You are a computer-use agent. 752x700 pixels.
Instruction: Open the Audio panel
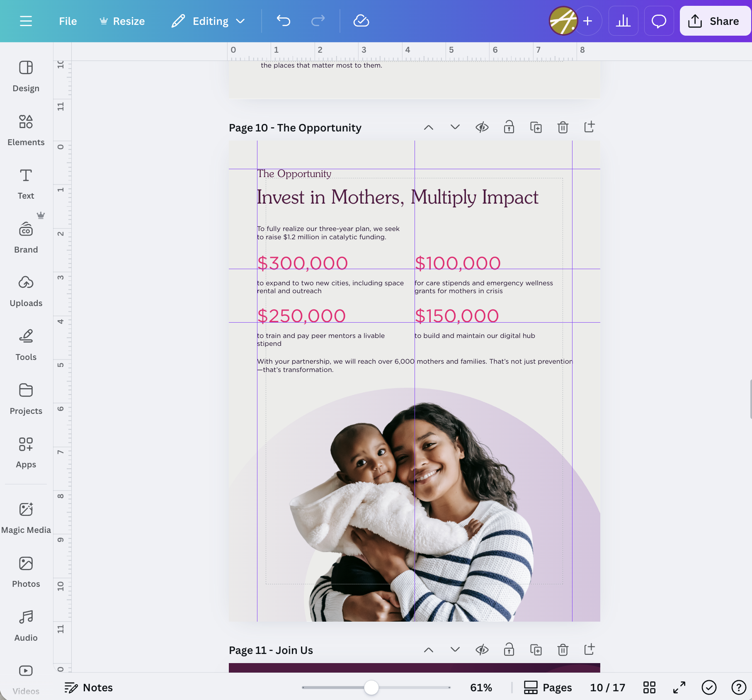click(26, 626)
